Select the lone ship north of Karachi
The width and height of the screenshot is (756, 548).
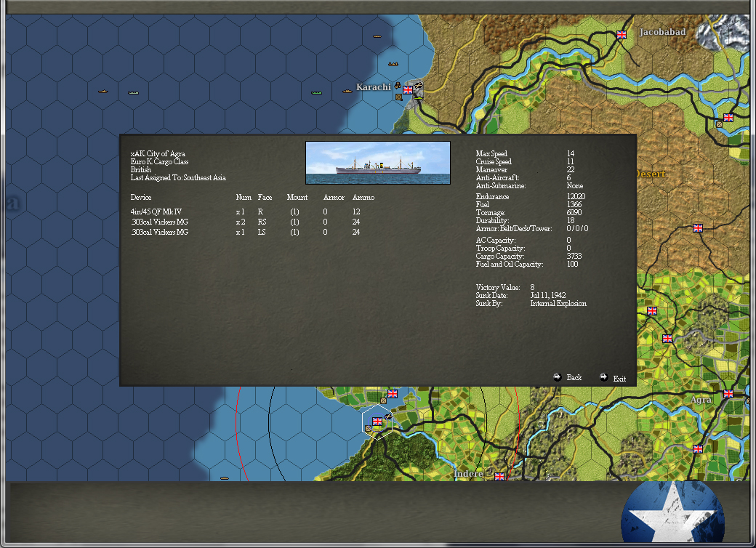click(377, 36)
